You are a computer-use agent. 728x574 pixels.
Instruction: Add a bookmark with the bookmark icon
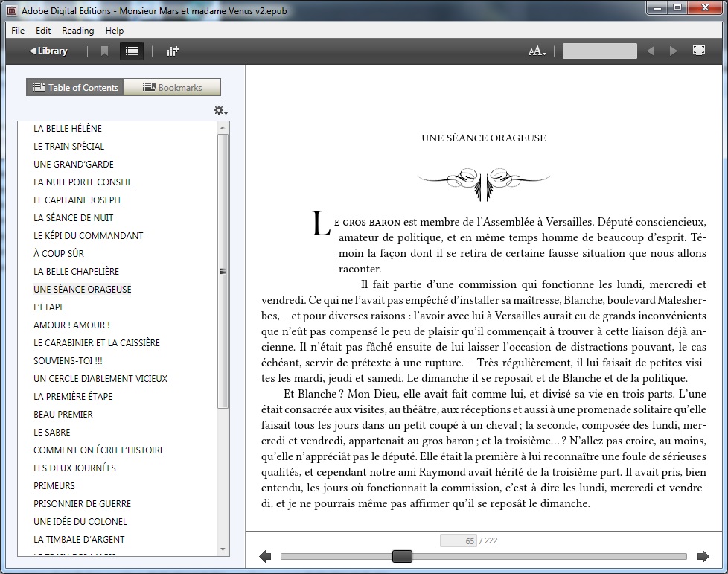point(104,51)
